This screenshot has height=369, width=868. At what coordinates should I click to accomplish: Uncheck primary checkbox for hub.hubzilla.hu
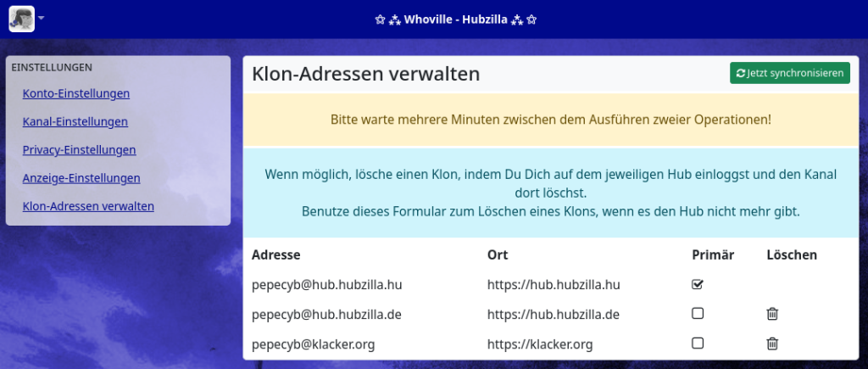point(698,284)
